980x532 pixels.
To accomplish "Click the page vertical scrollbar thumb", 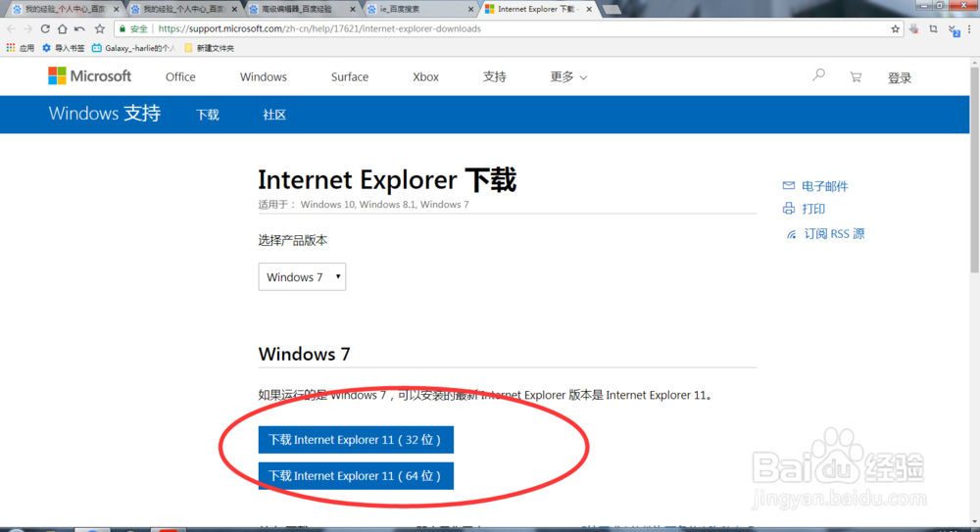I will coord(974,170).
